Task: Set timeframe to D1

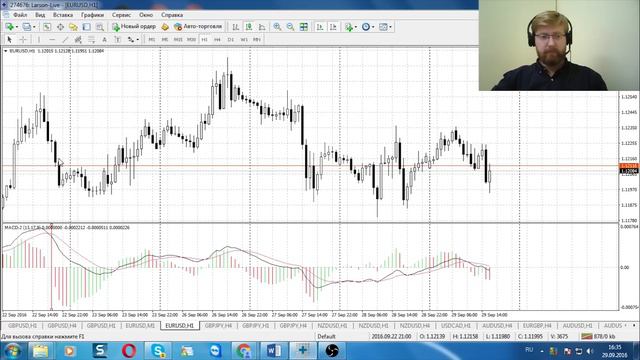Action: click(231, 40)
